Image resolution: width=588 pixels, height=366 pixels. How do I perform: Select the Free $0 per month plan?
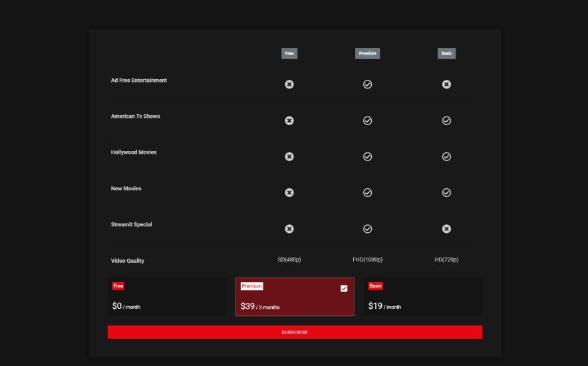[x=167, y=297]
